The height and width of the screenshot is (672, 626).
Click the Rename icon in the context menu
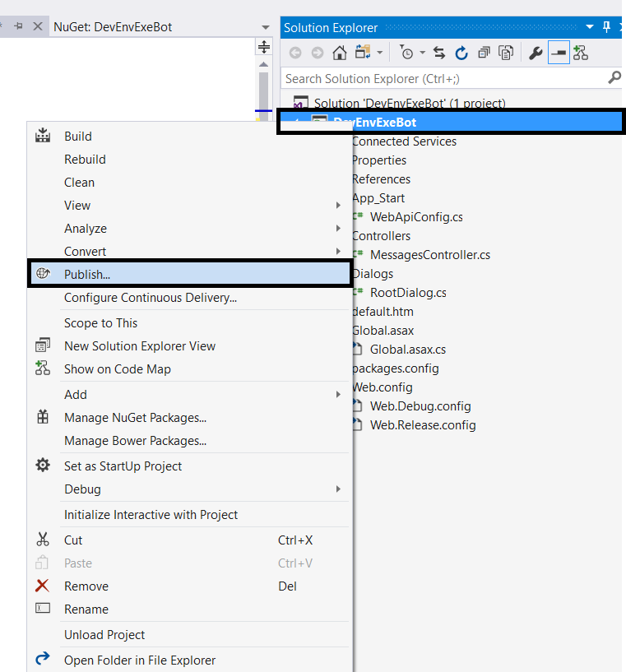[43, 608]
